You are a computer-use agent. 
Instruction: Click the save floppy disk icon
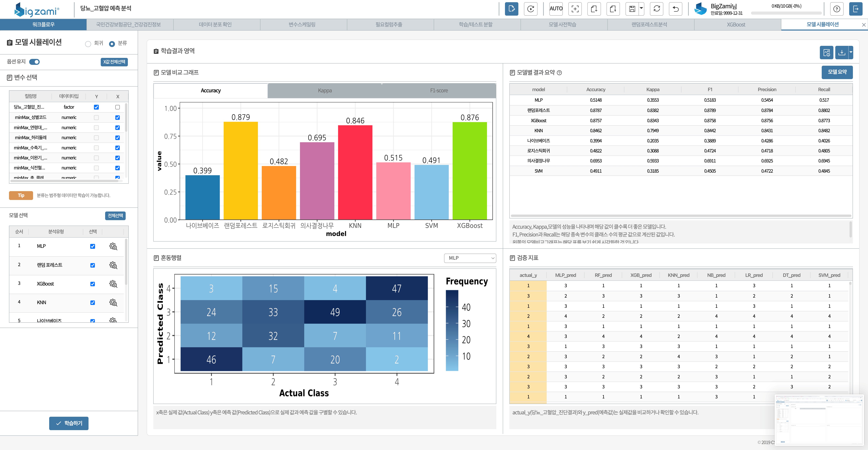click(632, 9)
